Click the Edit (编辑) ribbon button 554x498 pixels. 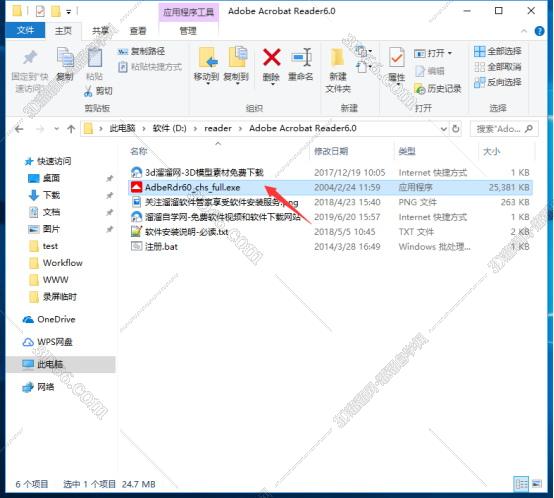430,71
